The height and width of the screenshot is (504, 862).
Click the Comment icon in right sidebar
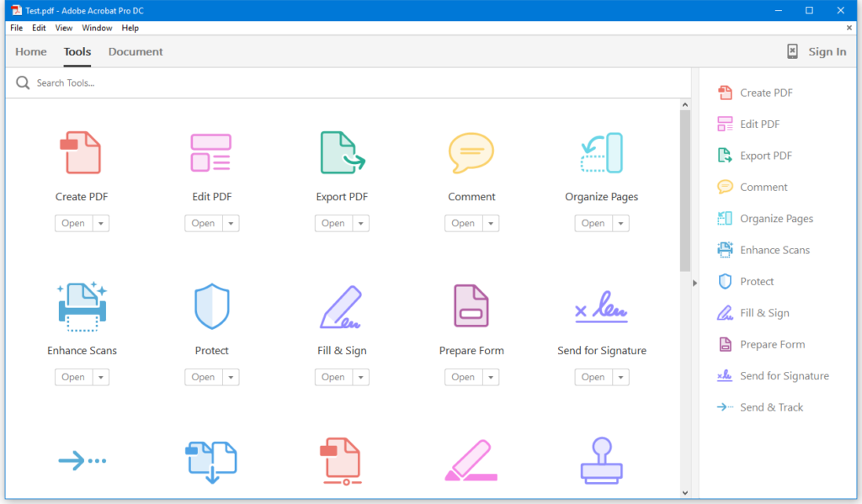point(725,187)
